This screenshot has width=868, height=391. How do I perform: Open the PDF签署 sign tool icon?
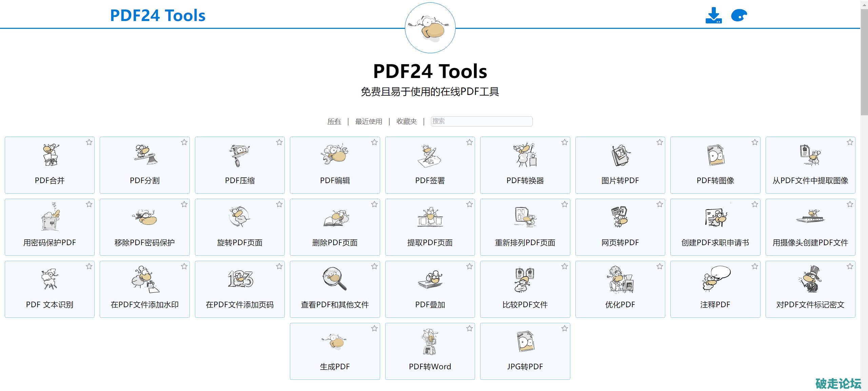click(430, 156)
